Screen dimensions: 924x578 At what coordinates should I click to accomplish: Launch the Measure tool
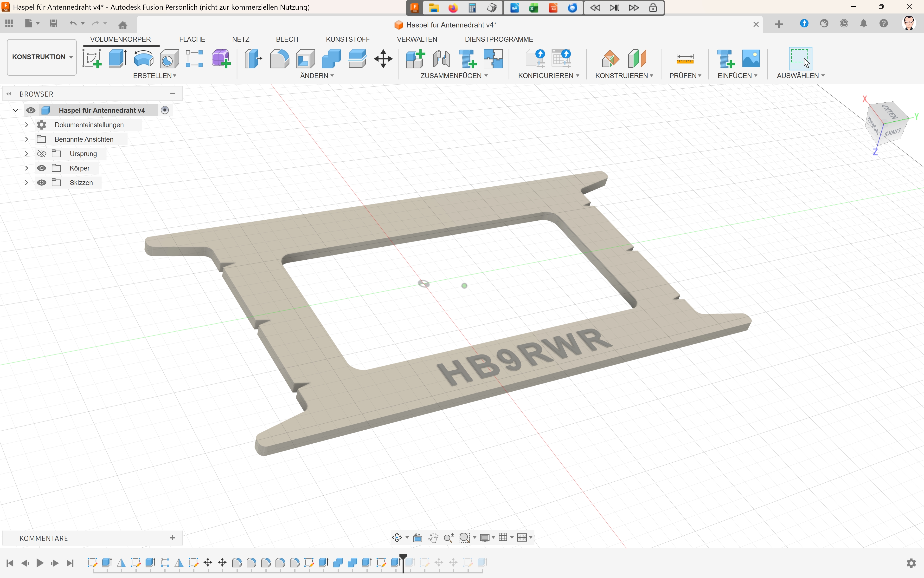(x=685, y=59)
